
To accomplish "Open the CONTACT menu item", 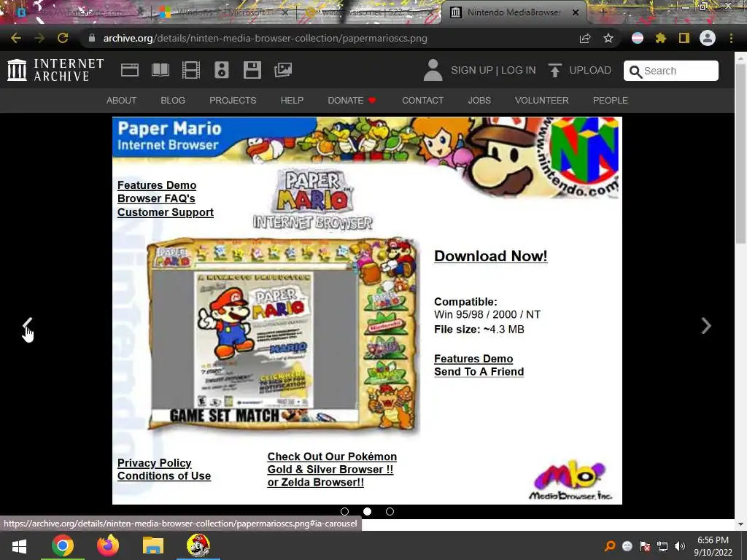I will tap(422, 101).
